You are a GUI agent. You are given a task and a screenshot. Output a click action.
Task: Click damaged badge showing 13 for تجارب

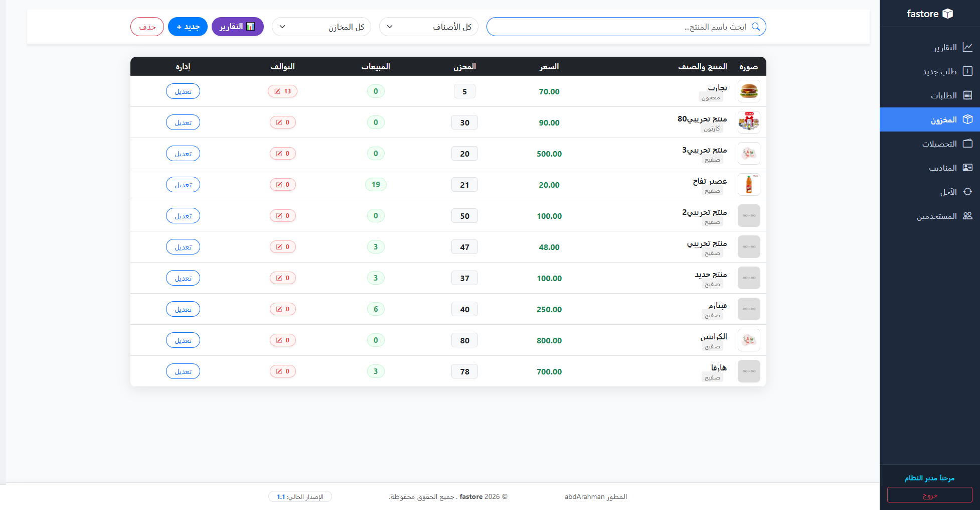[x=282, y=91]
